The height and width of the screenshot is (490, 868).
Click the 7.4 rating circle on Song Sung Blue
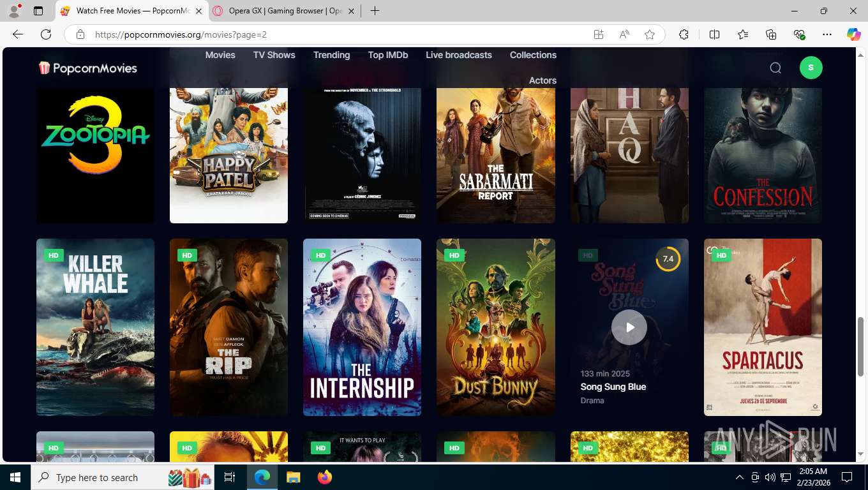click(668, 258)
